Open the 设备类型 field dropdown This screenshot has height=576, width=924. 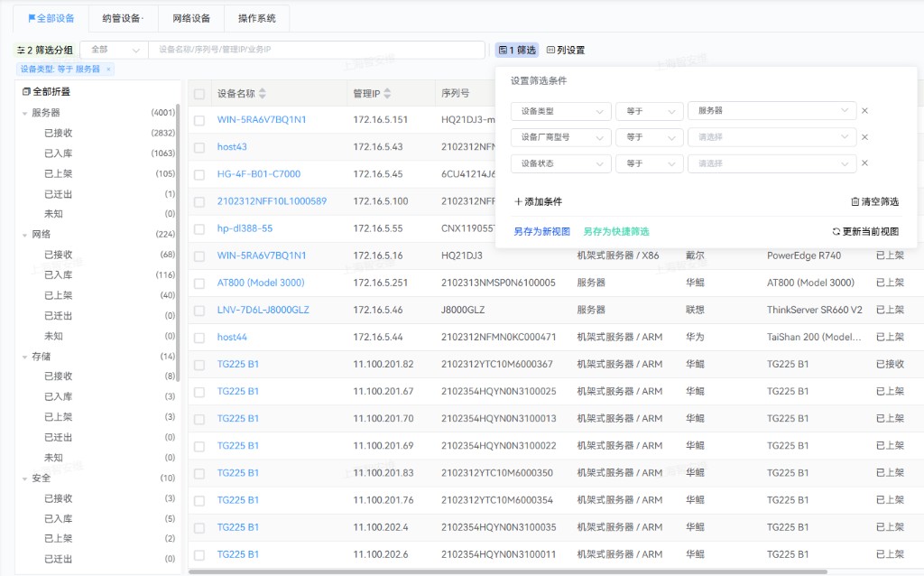pyautogui.click(x=561, y=111)
